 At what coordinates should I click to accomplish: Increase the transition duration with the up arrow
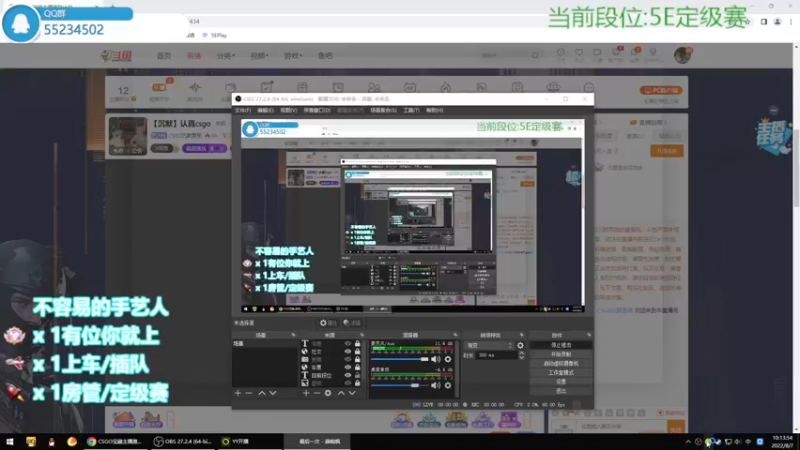521,353
